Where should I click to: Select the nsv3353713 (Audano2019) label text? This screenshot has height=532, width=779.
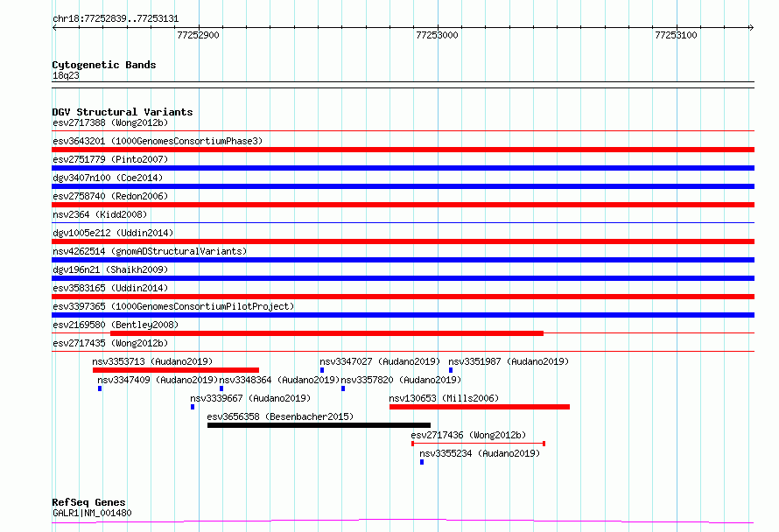click(152, 361)
